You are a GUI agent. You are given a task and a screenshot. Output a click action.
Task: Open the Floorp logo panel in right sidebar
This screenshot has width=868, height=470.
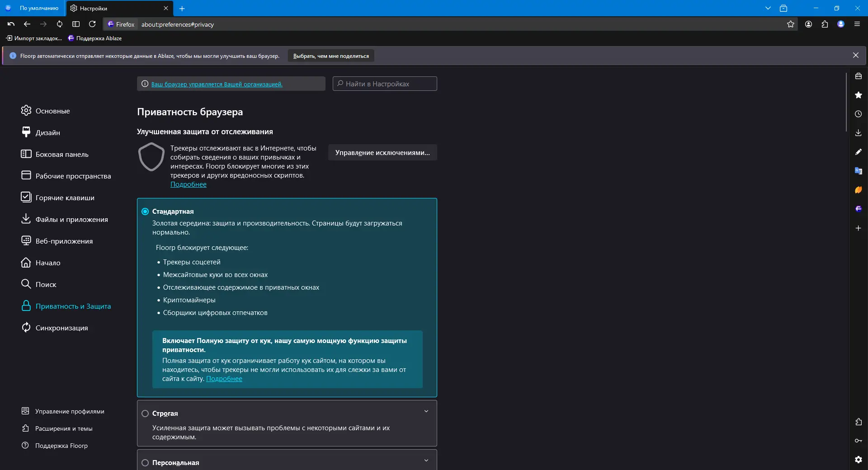(x=859, y=209)
